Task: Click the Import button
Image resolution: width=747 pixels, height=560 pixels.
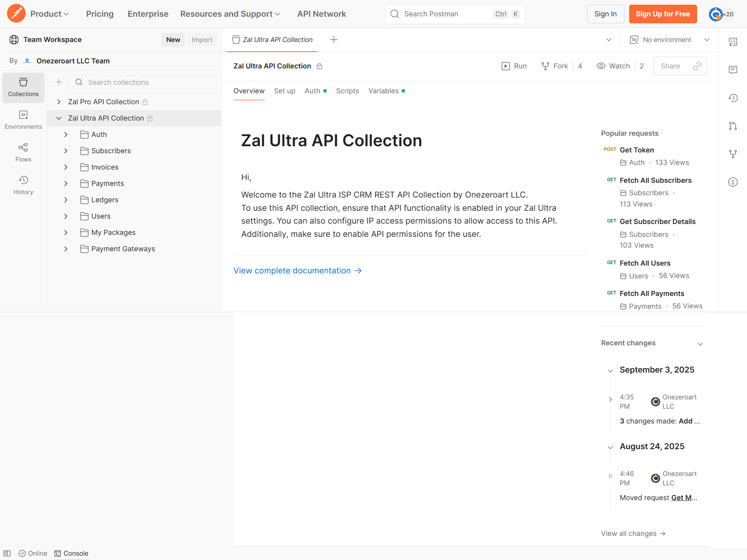Action: point(202,40)
